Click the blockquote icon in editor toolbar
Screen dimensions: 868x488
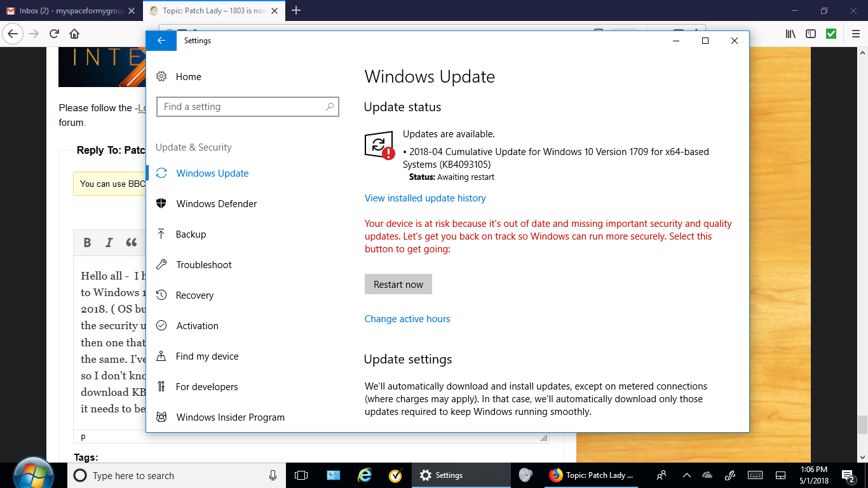tap(132, 242)
